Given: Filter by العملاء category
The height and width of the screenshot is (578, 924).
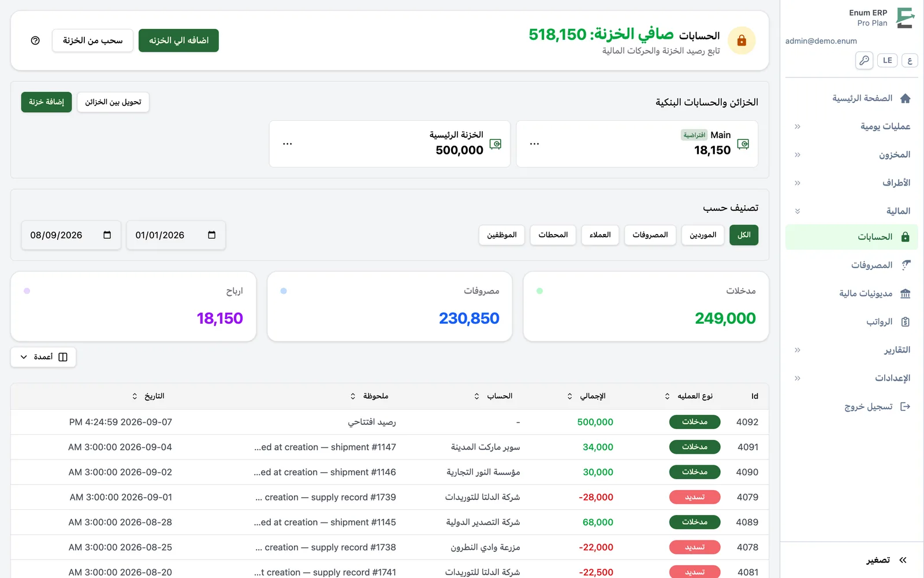Looking at the screenshot, I should click(x=600, y=235).
